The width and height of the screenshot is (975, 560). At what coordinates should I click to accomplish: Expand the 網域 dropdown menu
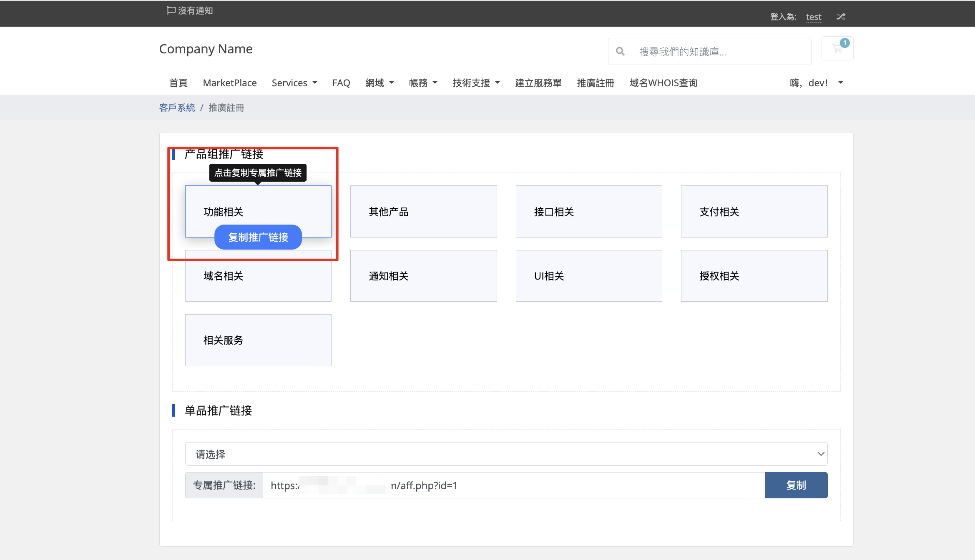(x=379, y=83)
